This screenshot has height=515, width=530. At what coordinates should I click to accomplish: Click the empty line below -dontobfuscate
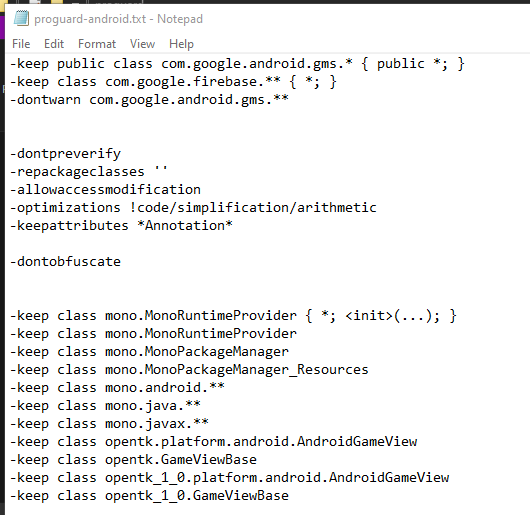(x=267, y=279)
